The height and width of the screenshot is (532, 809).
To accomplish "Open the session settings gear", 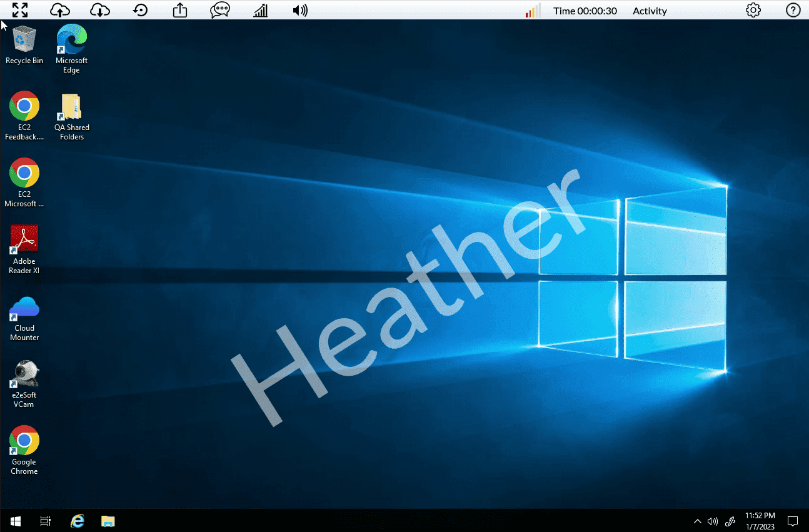I will (x=753, y=10).
